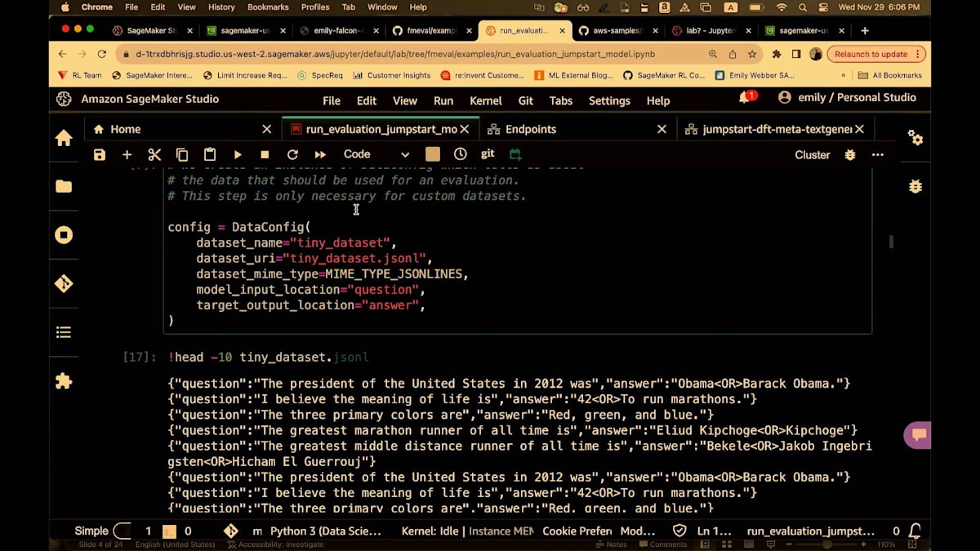Screen dimensions: 980x551
Task: Click the tan square notebook toolbar icon
Action: (433, 154)
